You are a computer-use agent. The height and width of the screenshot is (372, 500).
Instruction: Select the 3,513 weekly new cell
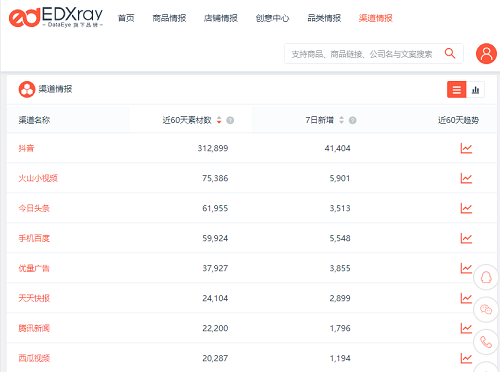pyautogui.click(x=340, y=208)
